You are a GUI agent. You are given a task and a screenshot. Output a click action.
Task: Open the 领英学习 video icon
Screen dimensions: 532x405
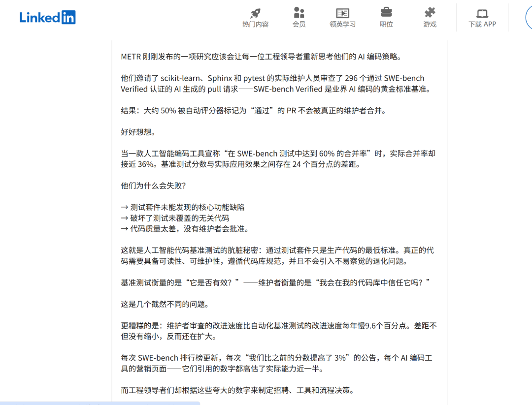(x=343, y=13)
